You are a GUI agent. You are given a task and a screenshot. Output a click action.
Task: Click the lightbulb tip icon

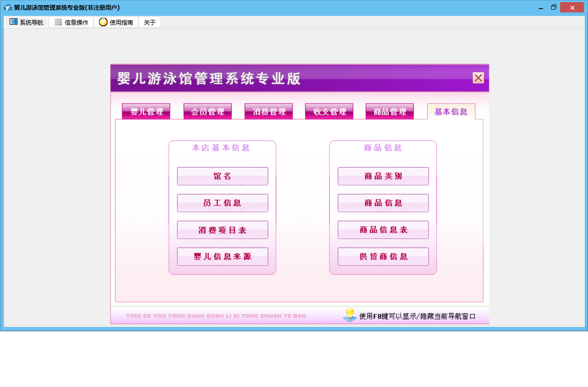point(350,315)
